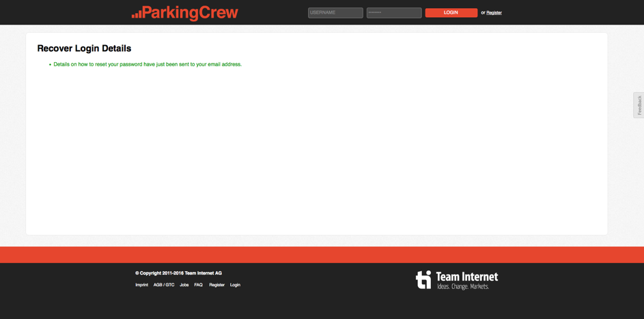
Task: Click the Team Internet wordmark text
Action: pos(467,277)
